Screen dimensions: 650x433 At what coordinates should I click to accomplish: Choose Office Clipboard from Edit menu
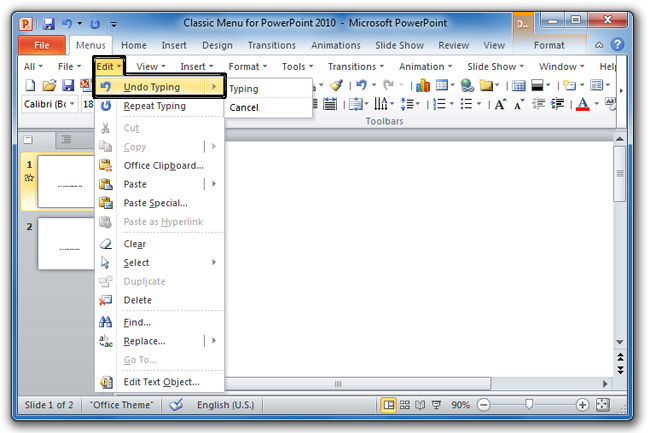tap(160, 166)
